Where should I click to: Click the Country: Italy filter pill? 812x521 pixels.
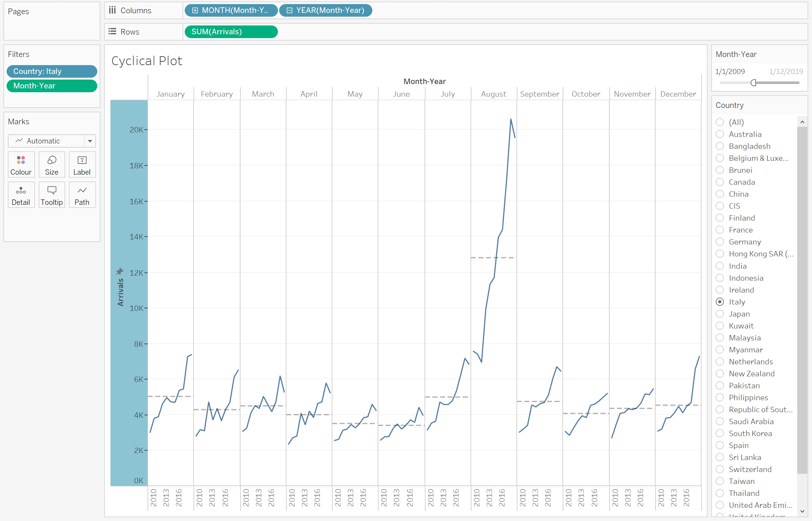[x=52, y=71]
